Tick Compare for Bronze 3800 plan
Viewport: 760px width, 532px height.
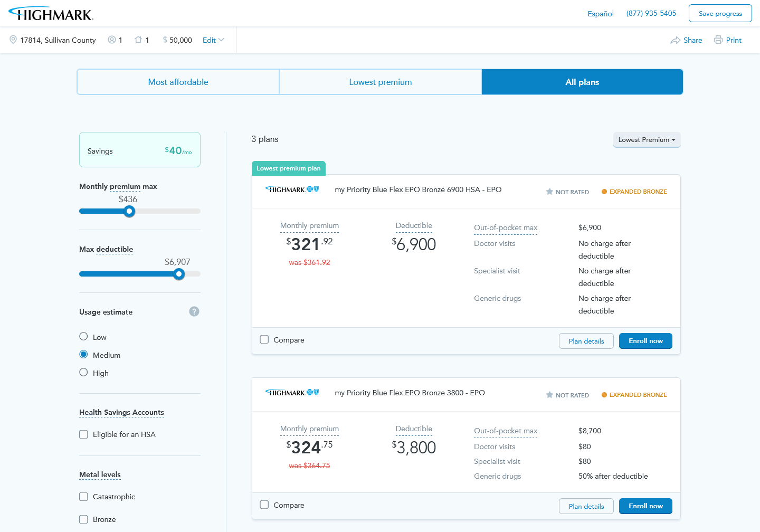coord(264,505)
